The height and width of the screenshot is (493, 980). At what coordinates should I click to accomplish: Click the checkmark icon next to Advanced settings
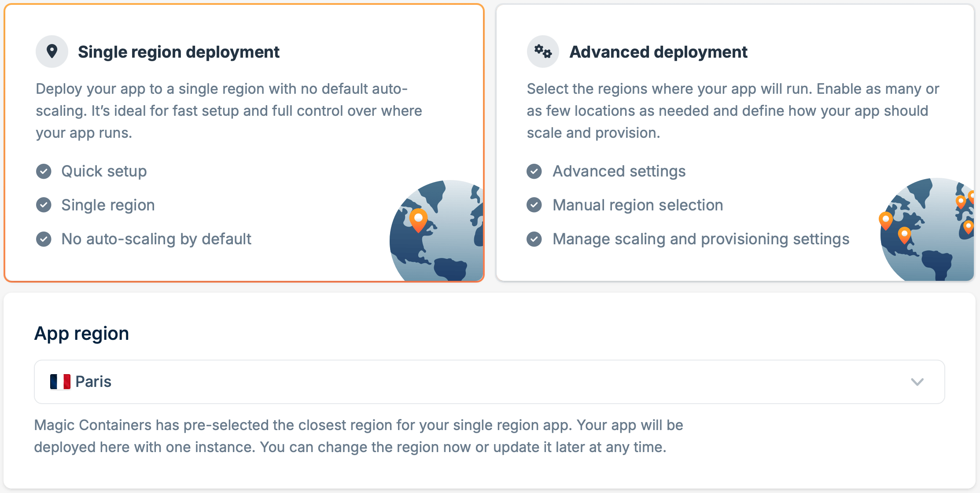pyautogui.click(x=534, y=171)
